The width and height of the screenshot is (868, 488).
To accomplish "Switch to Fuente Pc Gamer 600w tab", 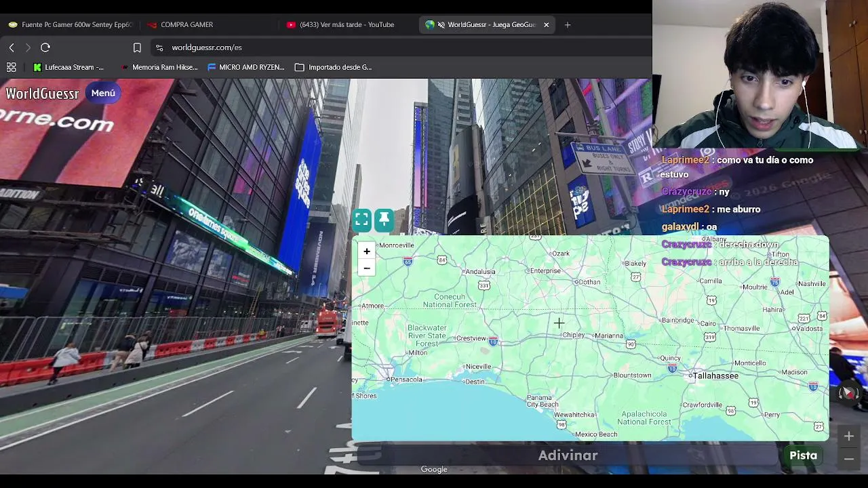I will click(x=71, y=24).
